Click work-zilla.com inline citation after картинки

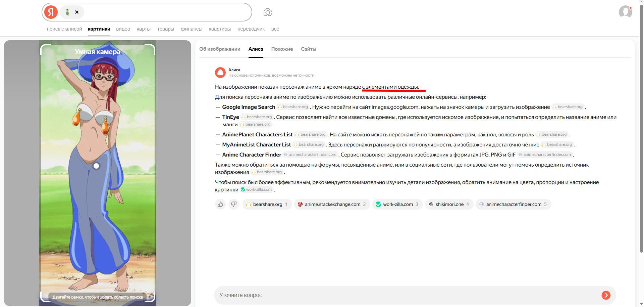coord(257,190)
